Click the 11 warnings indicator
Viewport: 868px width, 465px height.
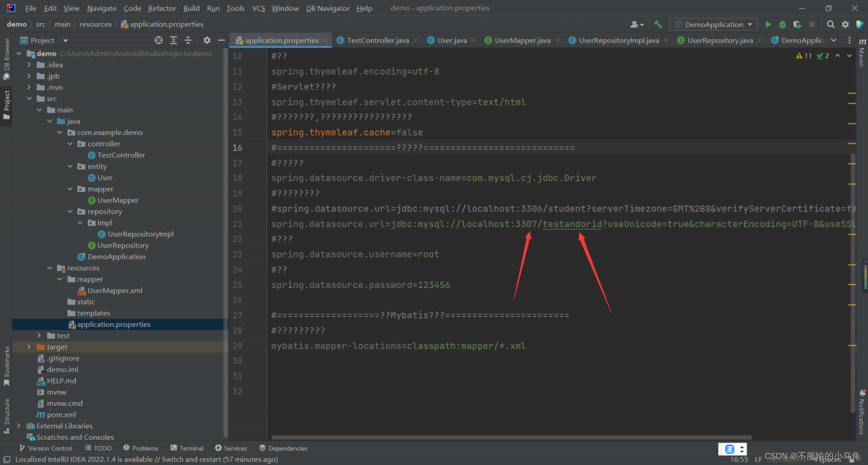[804, 56]
